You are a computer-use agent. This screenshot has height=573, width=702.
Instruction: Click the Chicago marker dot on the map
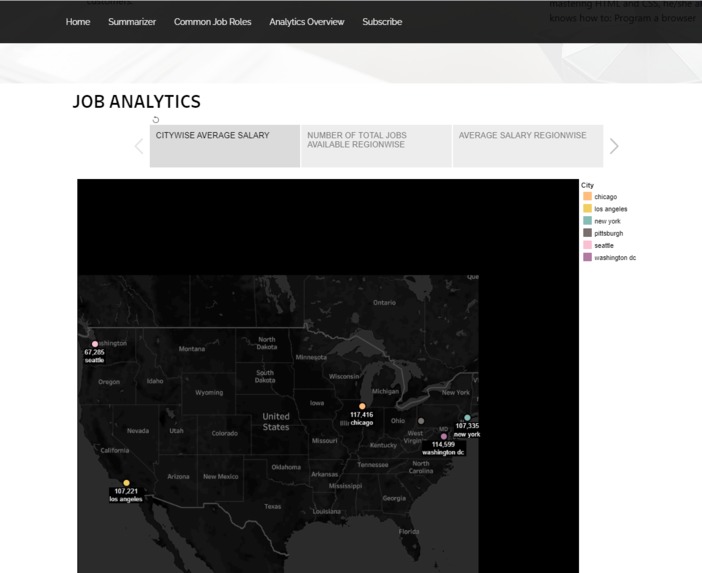pos(362,406)
